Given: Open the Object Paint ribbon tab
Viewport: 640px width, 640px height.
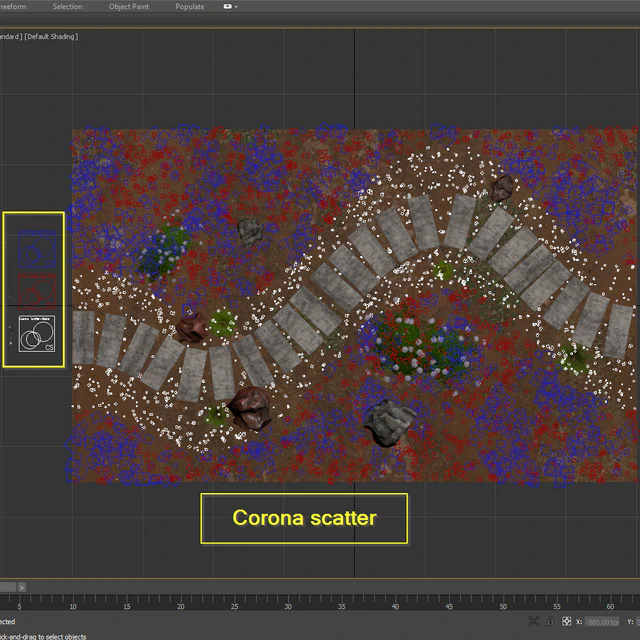Looking at the screenshot, I should click(x=129, y=7).
